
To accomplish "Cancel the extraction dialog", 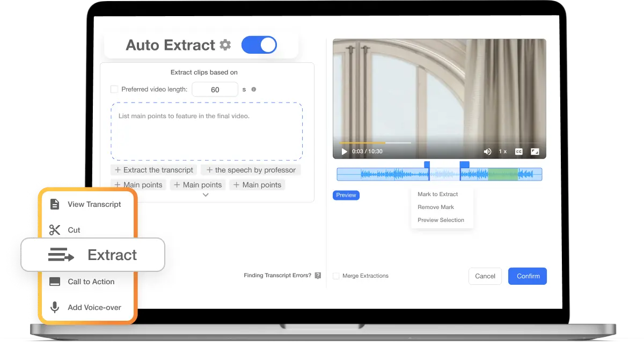I will [x=485, y=276].
